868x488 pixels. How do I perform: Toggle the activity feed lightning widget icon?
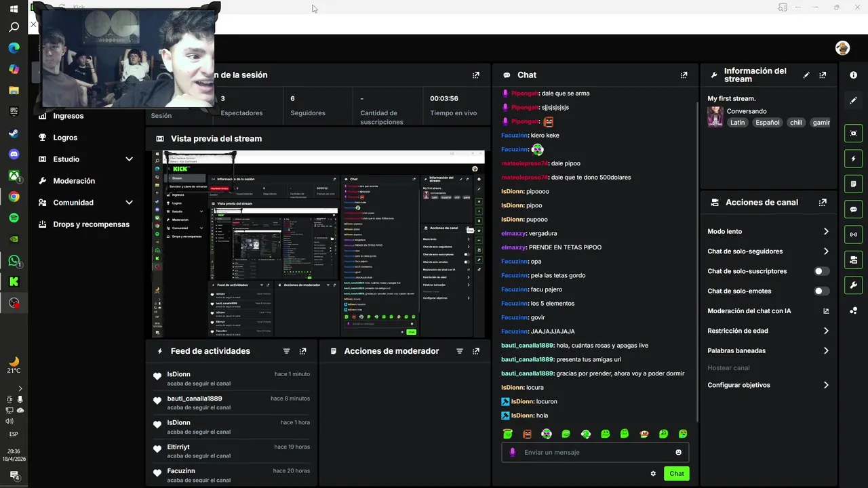(853, 159)
